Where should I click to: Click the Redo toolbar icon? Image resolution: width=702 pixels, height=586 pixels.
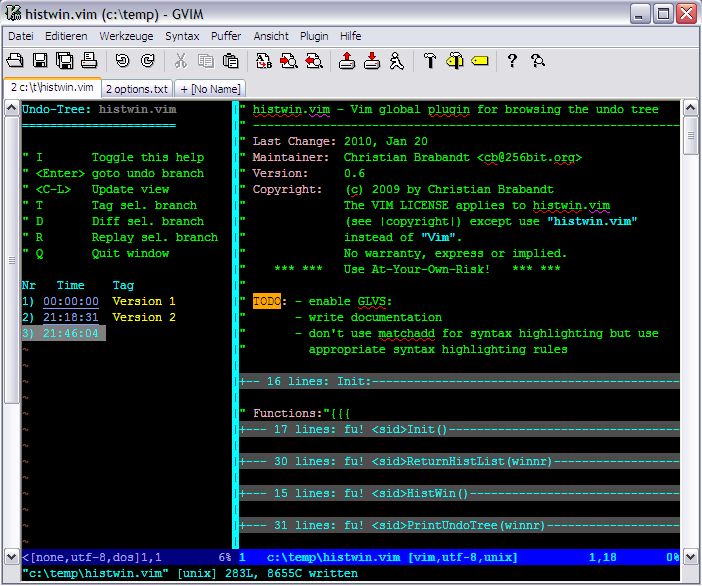click(147, 61)
